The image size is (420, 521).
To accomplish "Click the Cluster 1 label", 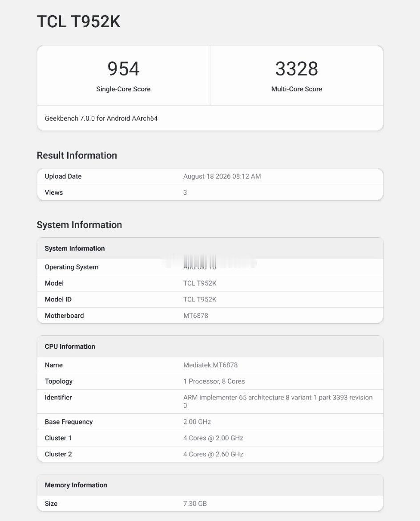I will tap(58, 438).
